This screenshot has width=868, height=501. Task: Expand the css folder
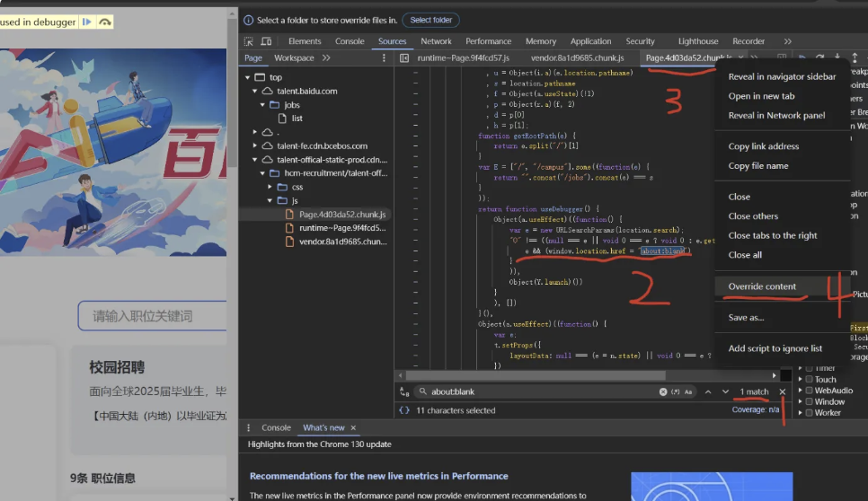(x=271, y=188)
